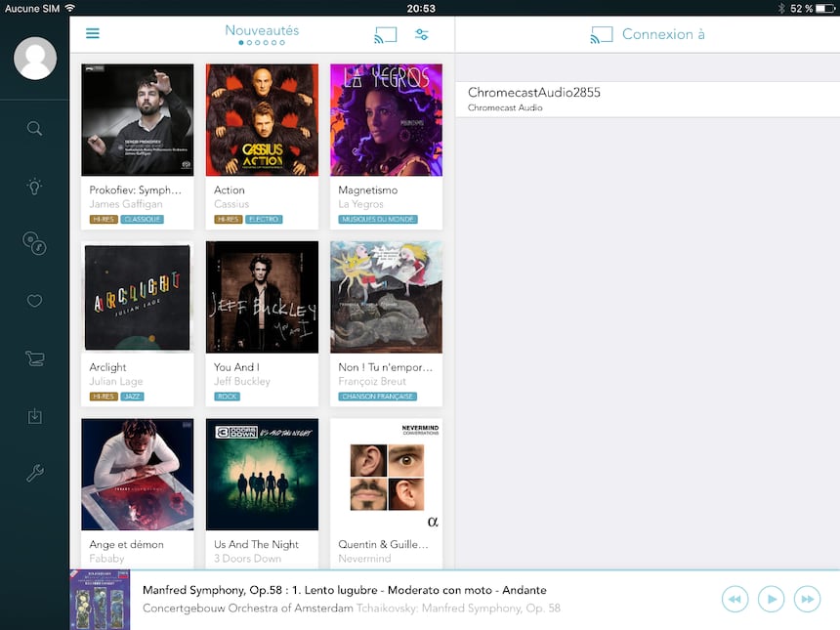Tap the ROCK genre tag
Screen dimensions: 840x630
coord(228,397)
